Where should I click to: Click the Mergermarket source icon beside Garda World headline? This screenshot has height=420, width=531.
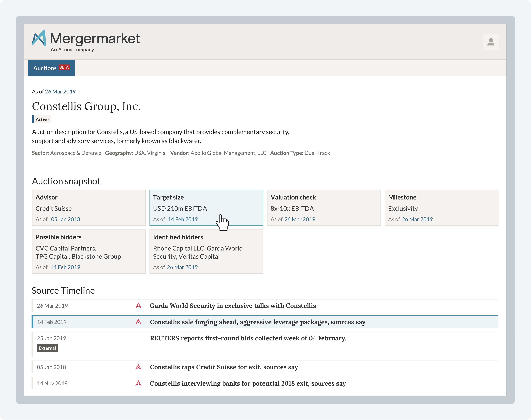click(138, 306)
